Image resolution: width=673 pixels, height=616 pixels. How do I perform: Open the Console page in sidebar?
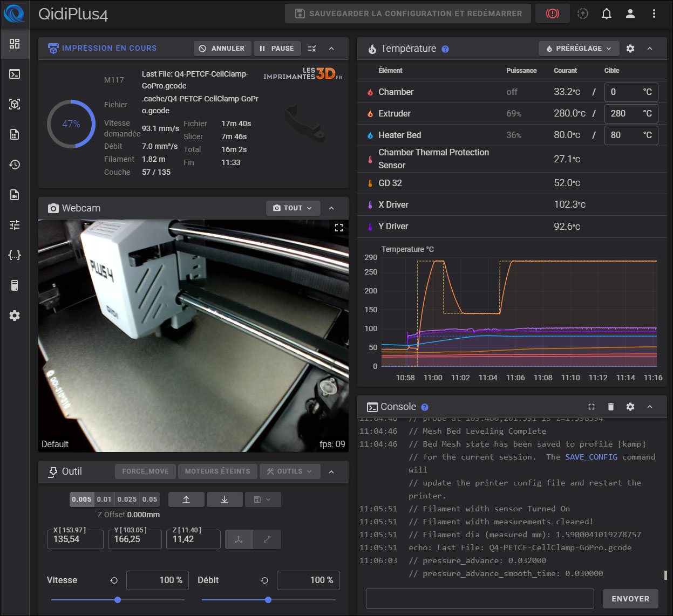click(15, 74)
